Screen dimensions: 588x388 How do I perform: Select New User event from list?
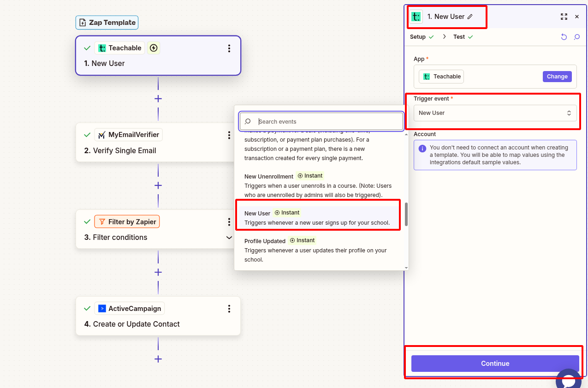tap(317, 218)
